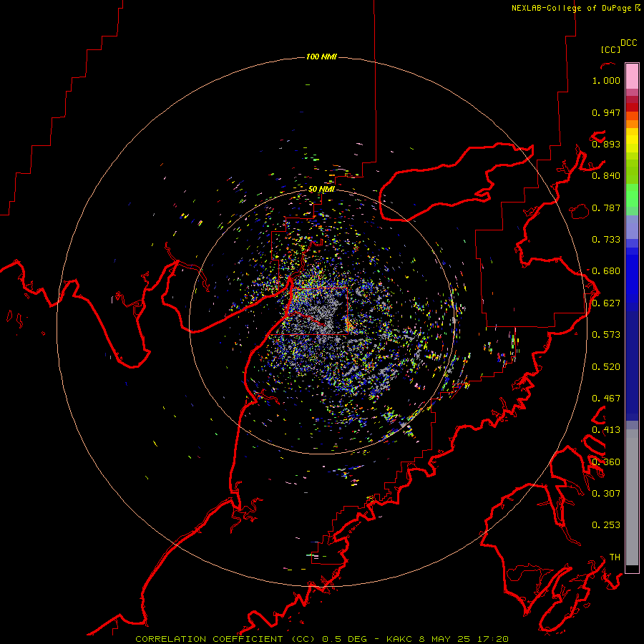
Task: Click the 0.787 scale value
Action: (x=606, y=208)
